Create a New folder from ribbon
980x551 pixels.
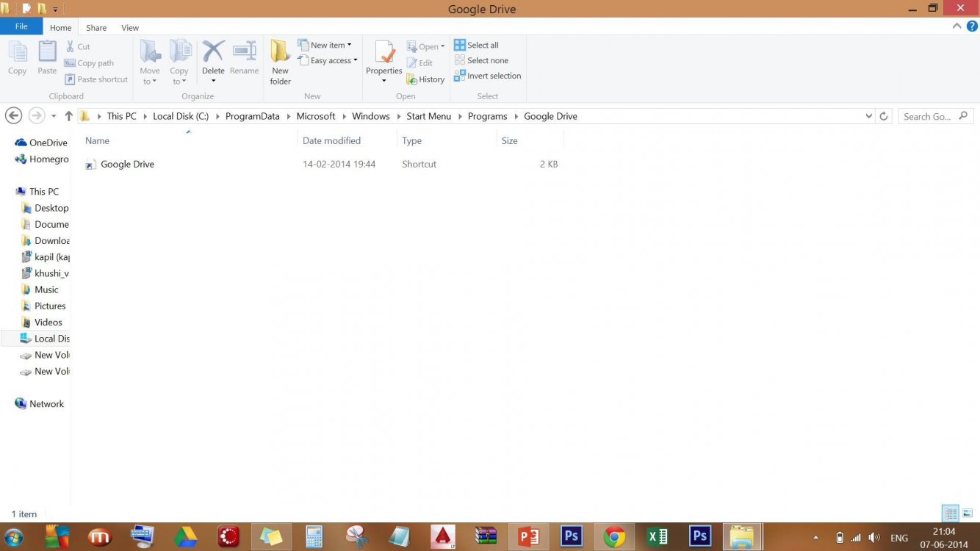281,62
